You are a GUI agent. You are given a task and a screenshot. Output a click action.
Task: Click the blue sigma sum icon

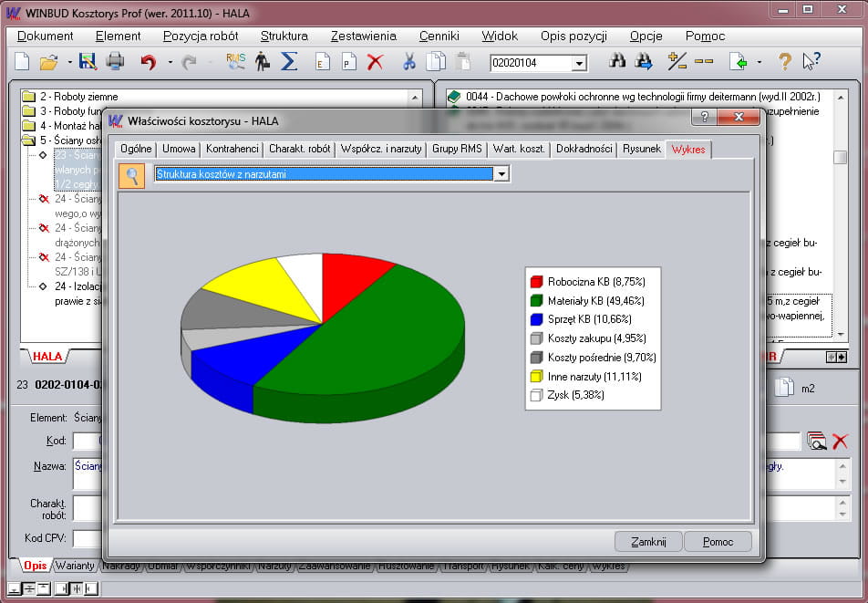(289, 62)
